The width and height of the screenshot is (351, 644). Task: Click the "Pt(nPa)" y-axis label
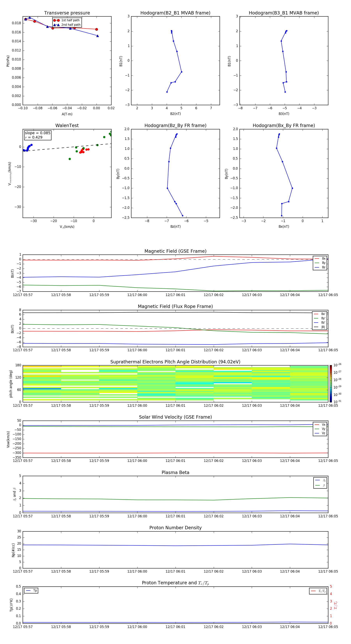8,61
